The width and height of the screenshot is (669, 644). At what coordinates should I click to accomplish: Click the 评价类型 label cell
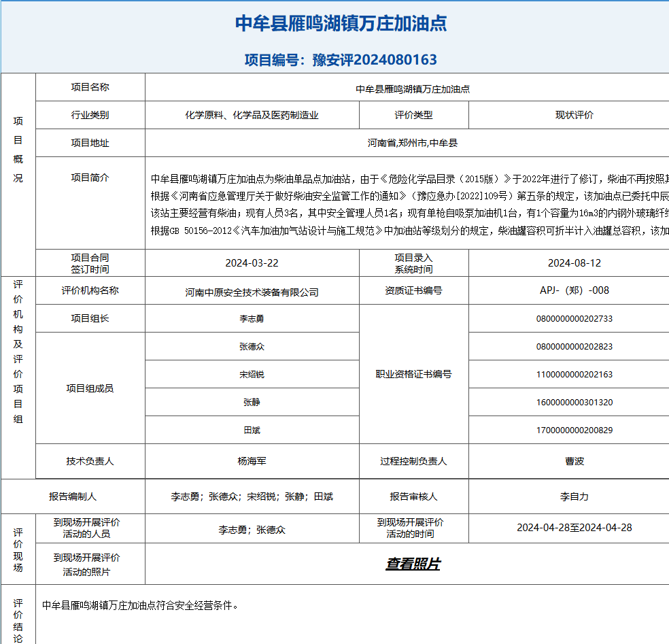tap(413, 115)
